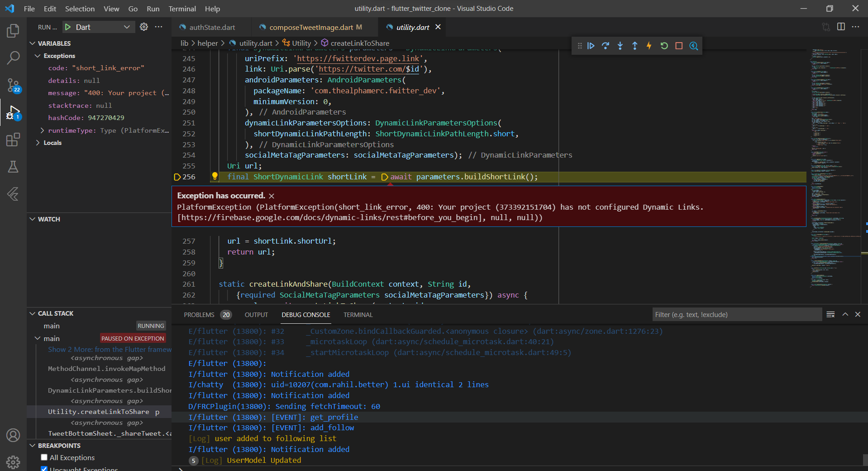The image size is (868, 471).
Task: Select running main thread in call stack
Action: pyautogui.click(x=99, y=326)
